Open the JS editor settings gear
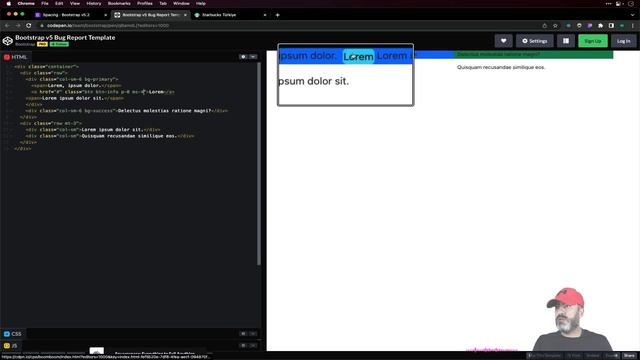The height and width of the screenshot is (360, 640). click(x=243, y=345)
